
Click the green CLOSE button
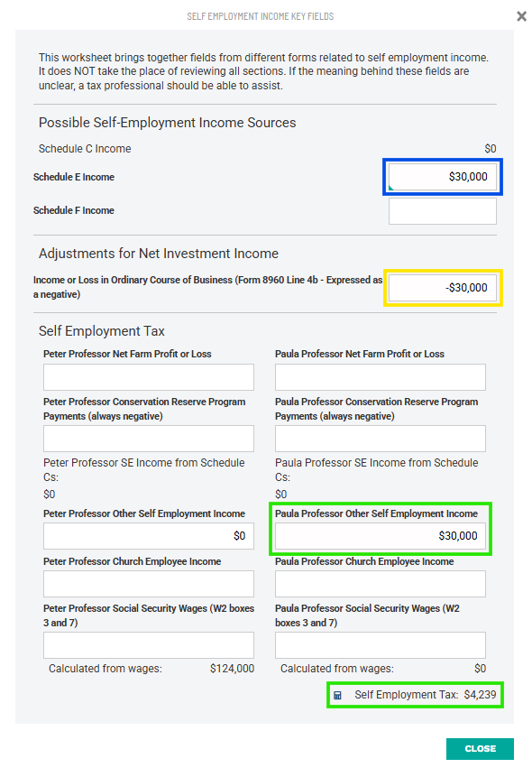point(480,748)
